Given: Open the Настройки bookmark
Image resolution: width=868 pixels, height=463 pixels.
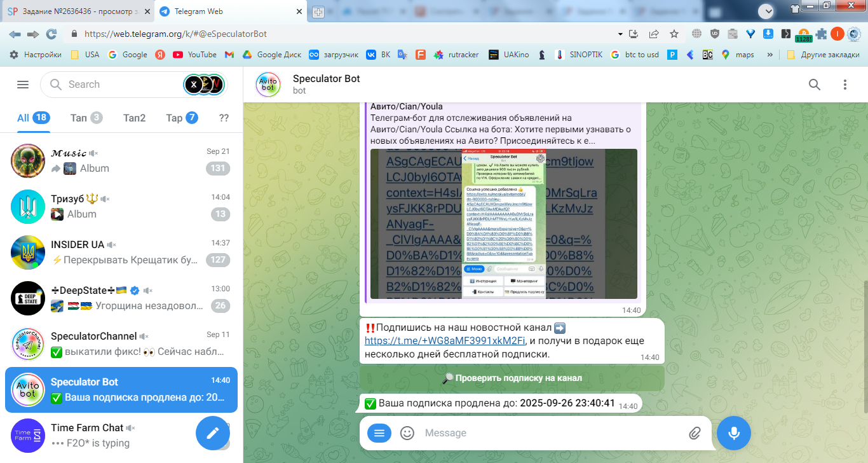Looking at the screenshot, I should coord(35,55).
